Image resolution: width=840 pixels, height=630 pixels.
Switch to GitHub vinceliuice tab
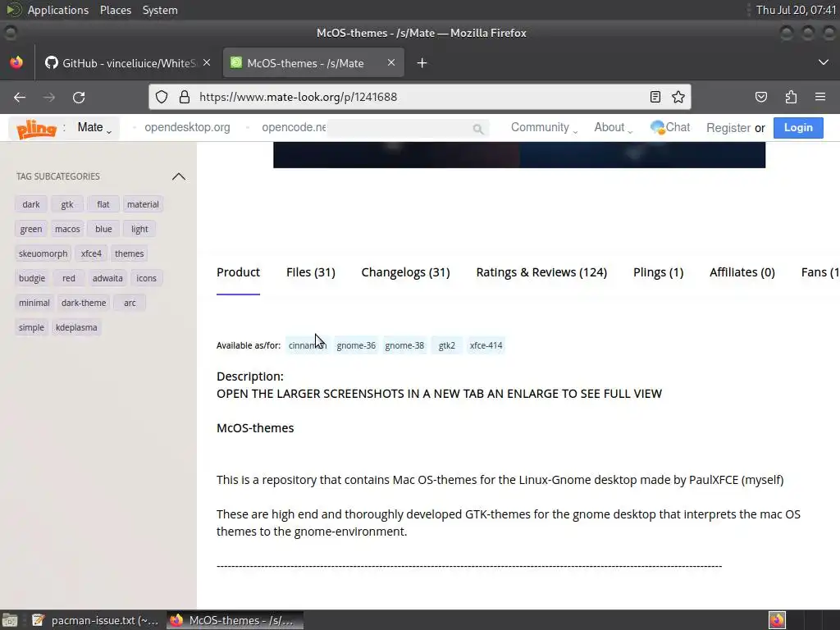126,63
